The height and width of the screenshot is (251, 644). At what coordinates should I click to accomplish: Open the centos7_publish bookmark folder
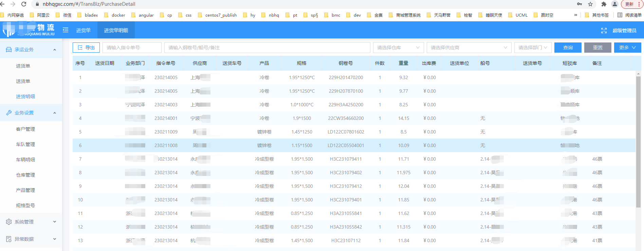(x=217, y=15)
